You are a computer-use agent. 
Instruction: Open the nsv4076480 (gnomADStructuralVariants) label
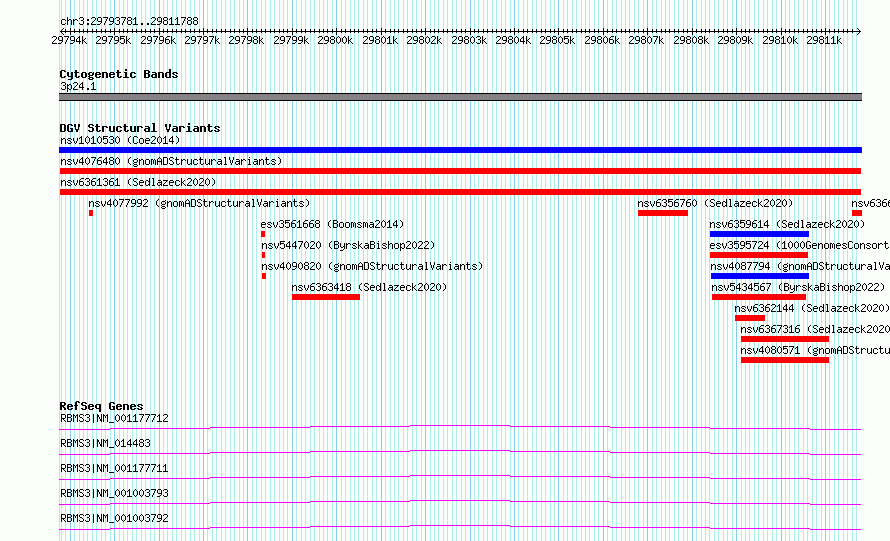pyautogui.click(x=171, y=161)
